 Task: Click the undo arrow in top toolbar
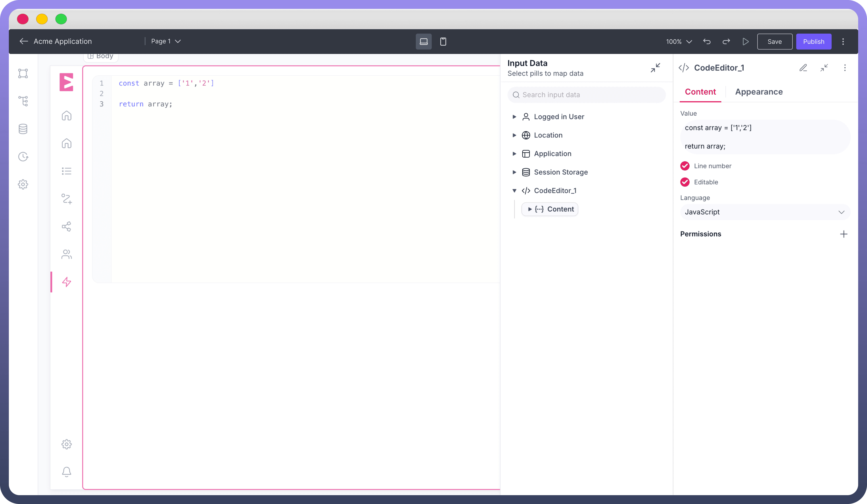point(707,42)
